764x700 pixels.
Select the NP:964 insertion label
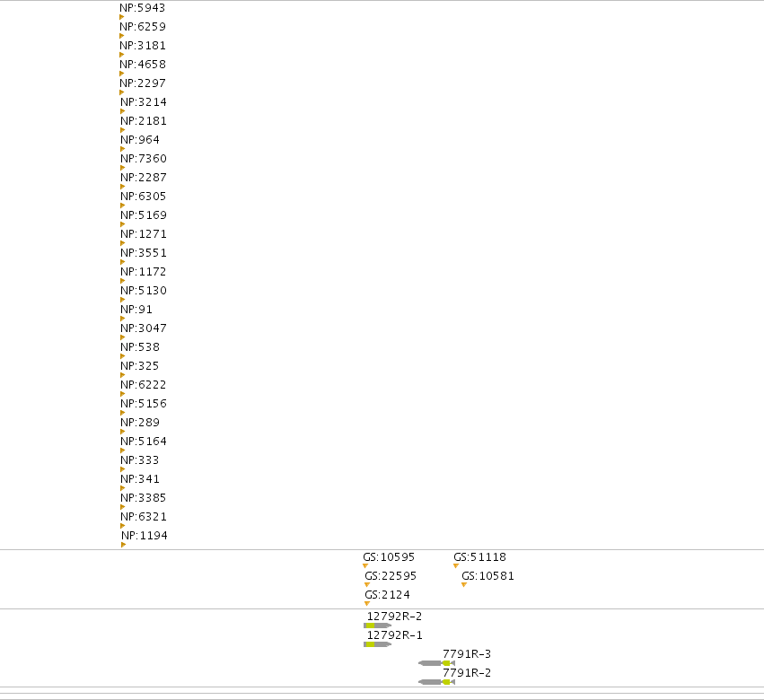(x=140, y=140)
